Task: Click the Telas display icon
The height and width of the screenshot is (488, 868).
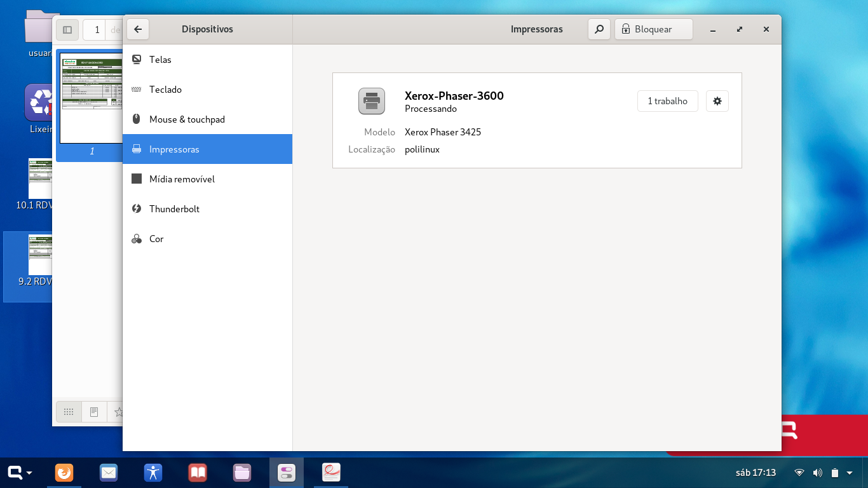Action: (x=137, y=60)
